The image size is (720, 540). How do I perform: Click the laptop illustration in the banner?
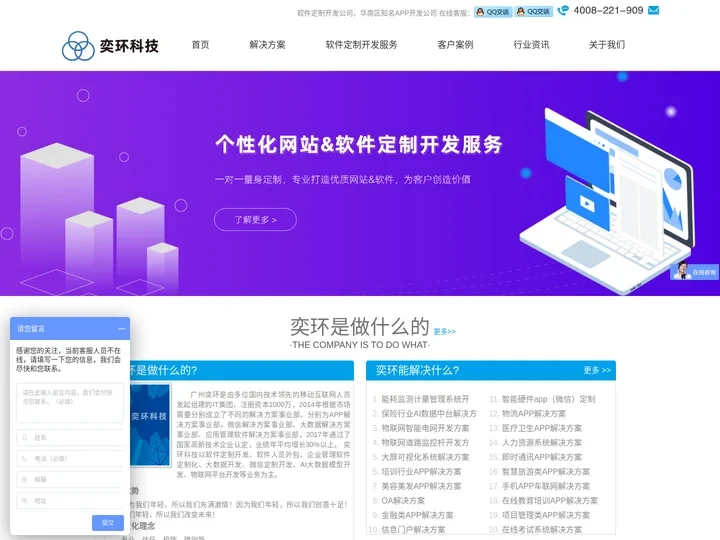tap(606, 201)
